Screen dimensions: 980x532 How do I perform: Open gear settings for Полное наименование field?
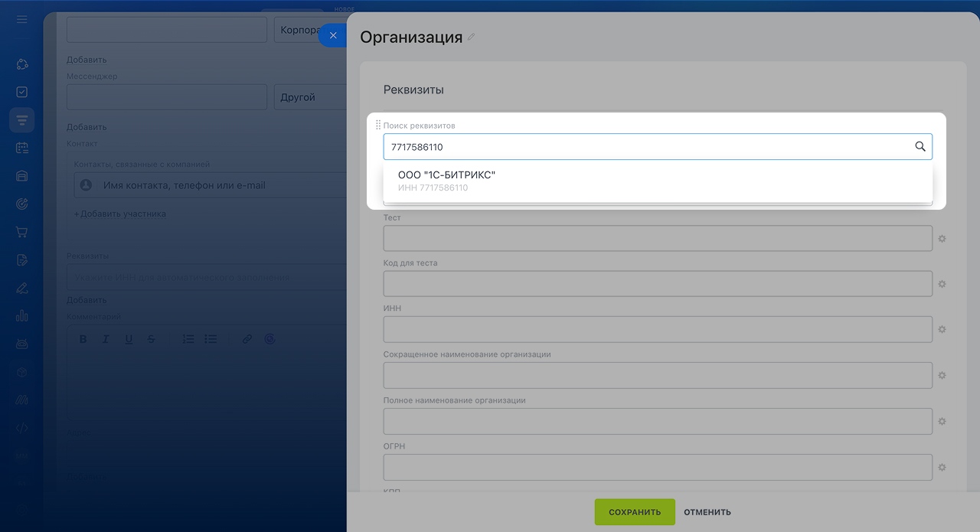click(942, 421)
